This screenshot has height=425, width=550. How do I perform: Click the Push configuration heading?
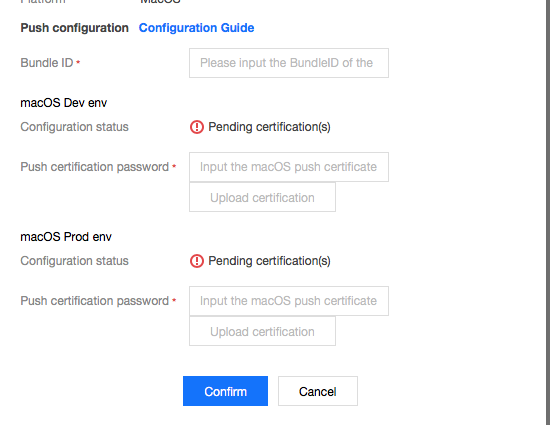pos(74,28)
